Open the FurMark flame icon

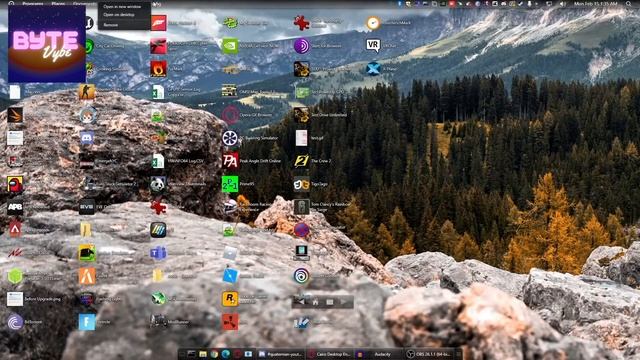(x=158, y=69)
